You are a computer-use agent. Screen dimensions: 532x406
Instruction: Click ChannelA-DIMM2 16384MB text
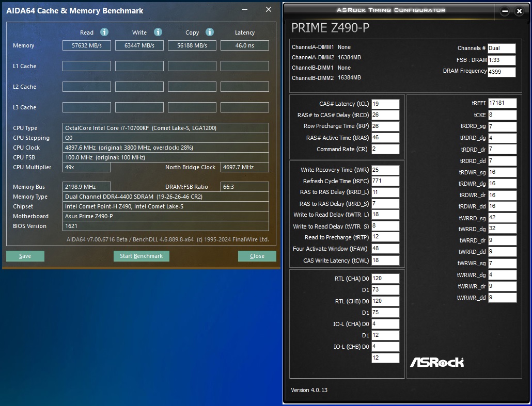coord(326,58)
